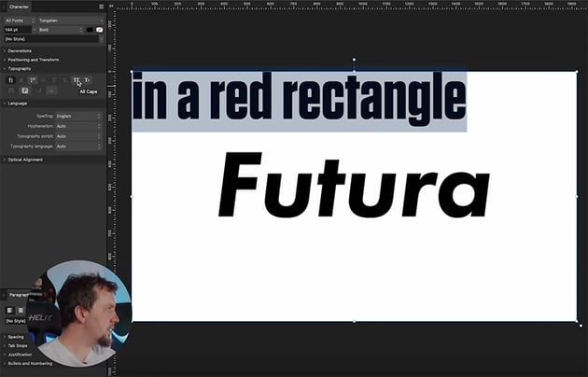Expand the Justification section
The image size is (588, 377).
pos(18,355)
